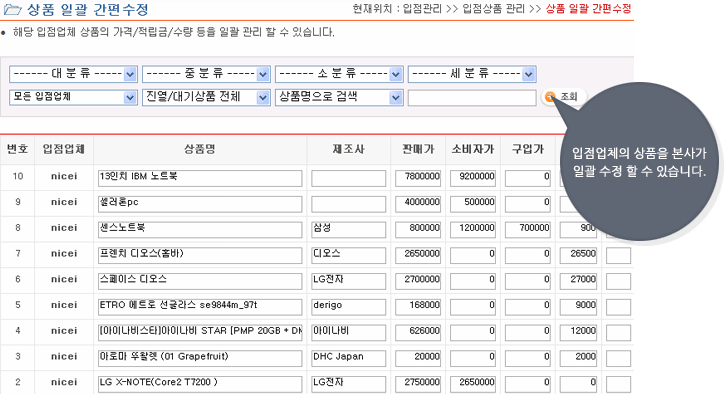Click the 입점업체 column header

pyautogui.click(x=64, y=149)
